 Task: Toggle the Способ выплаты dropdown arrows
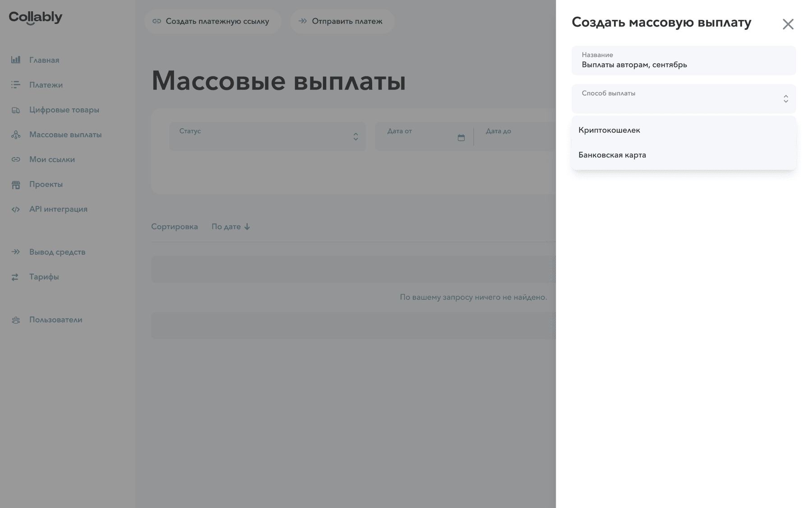(785, 99)
